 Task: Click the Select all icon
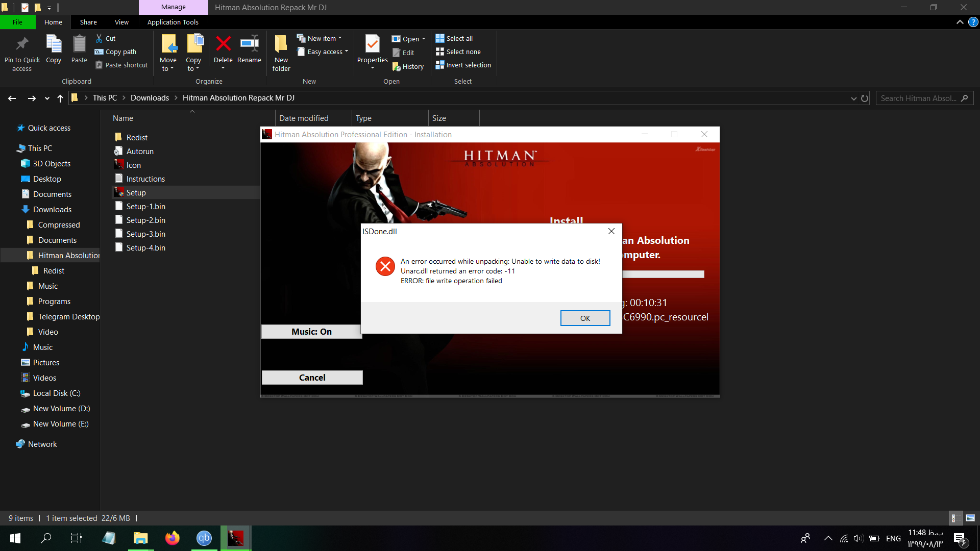pos(440,38)
